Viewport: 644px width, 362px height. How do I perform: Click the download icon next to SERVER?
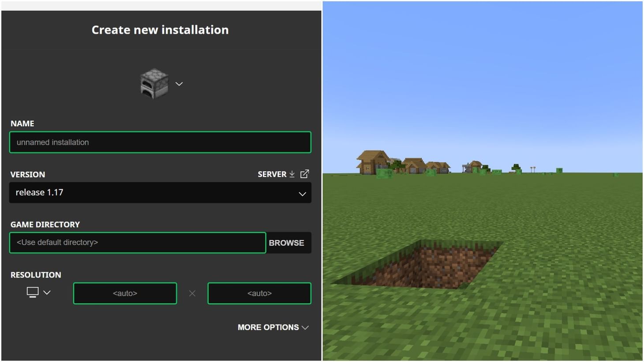(292, 174)
